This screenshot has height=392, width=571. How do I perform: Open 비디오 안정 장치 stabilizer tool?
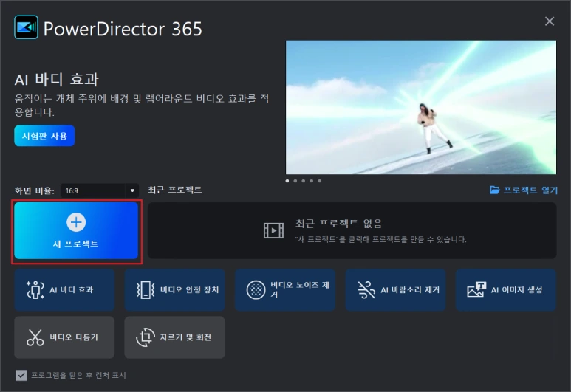click(x=175, y=290)
